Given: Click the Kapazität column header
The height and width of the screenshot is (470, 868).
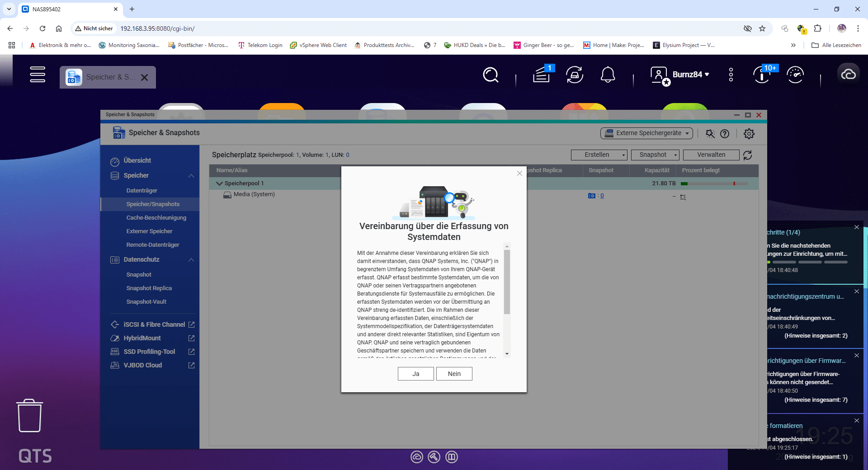Looking at the screenshot, I should point(656,170).
